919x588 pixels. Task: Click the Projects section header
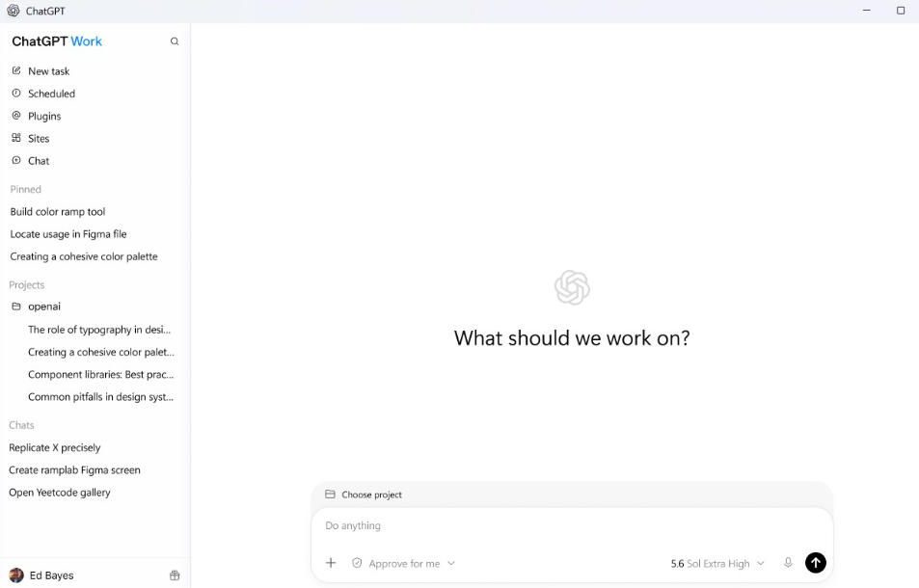[x=26, y=284]
